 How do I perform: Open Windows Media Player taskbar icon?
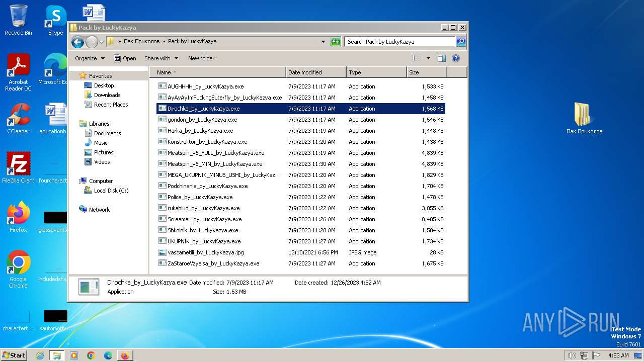(74, 355)
